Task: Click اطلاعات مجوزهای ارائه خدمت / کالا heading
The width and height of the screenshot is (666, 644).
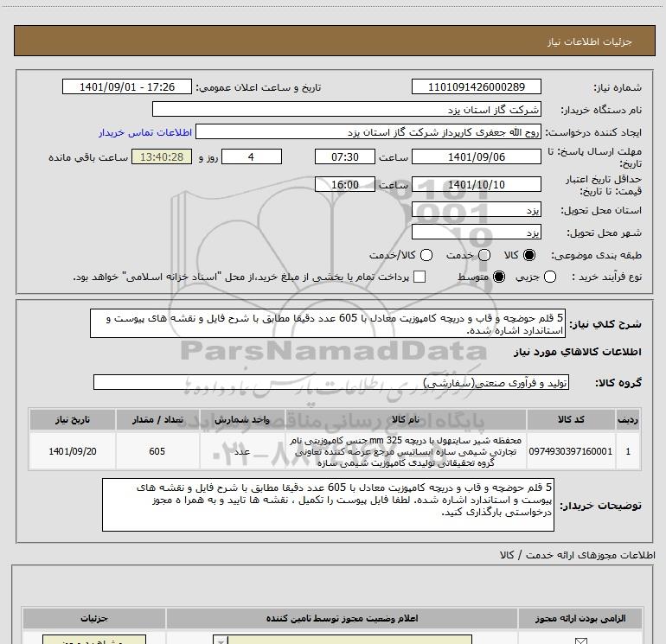Action: [x=578, y=555]
